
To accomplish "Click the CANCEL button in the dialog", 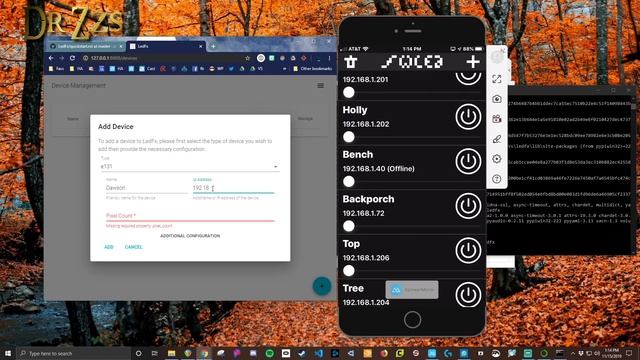I will coord(133,247).
